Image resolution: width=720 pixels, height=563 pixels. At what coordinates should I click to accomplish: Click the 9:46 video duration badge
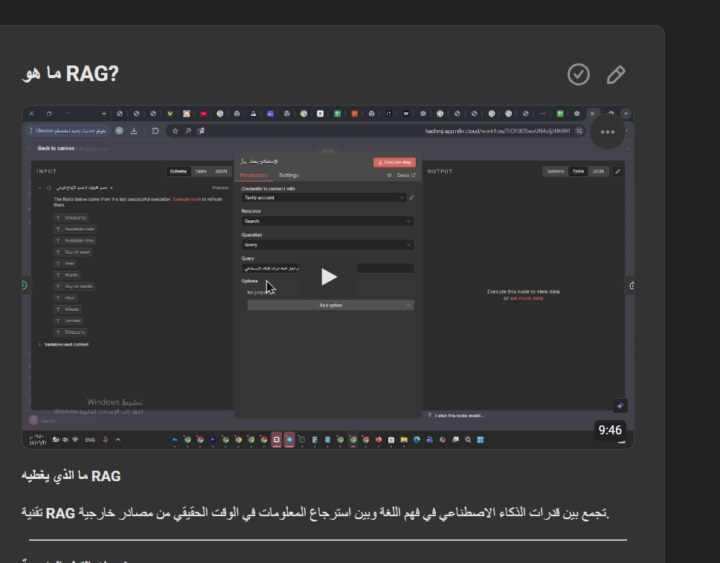tap(610, 430)
